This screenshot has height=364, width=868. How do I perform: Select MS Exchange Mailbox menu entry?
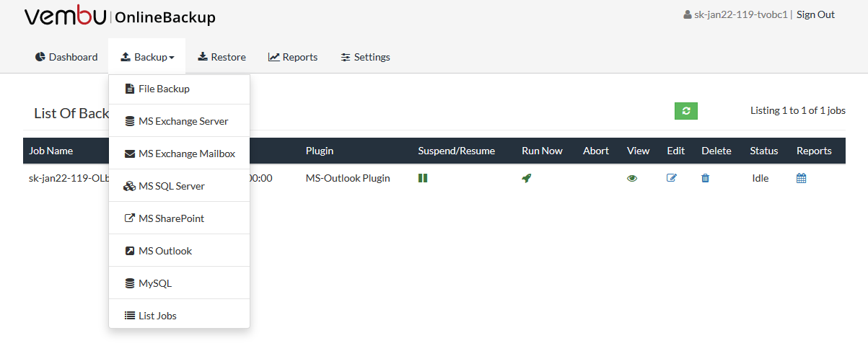tap(179, 154)
